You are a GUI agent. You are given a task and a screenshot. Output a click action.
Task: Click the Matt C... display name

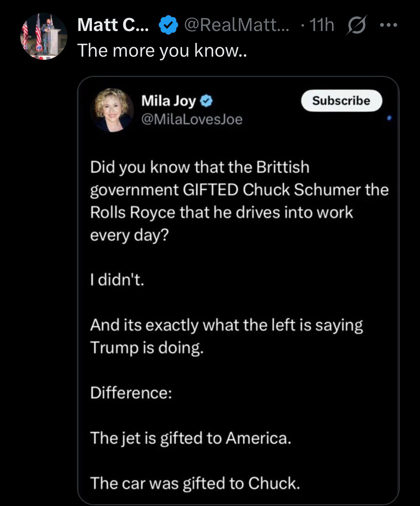pyautogui.click(x=113, y=25)
